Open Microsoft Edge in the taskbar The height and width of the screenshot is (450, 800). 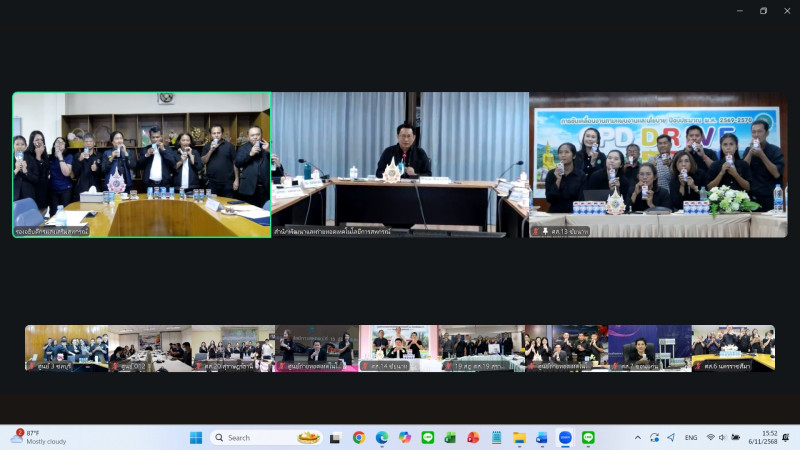(382, 437)
